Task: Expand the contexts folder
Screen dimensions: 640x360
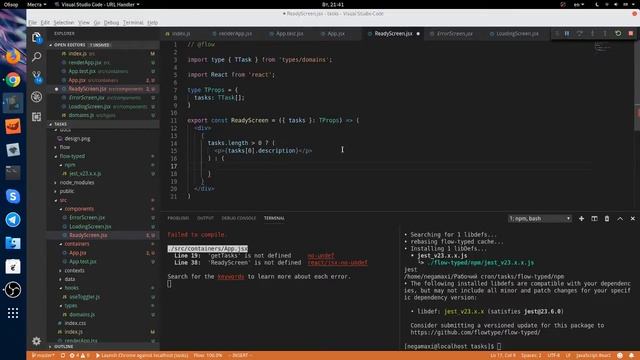Action: click(x=74, y=271)
